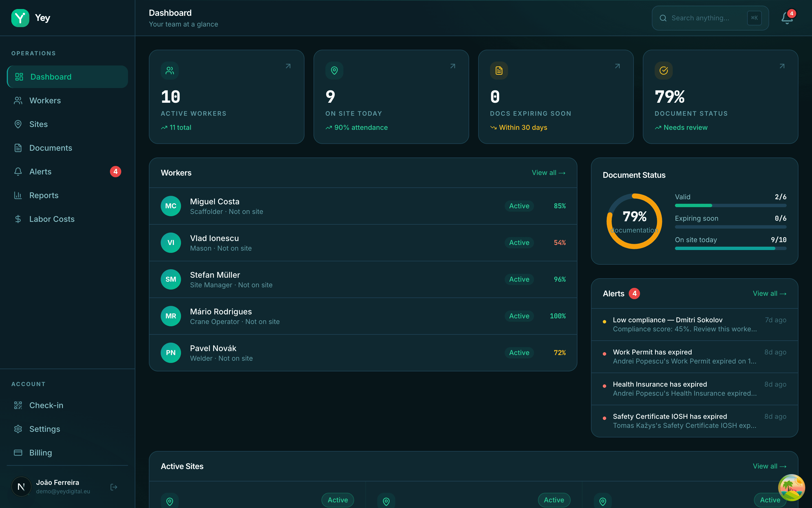Open arrow on Active Workers card

[x=288, y=66]
